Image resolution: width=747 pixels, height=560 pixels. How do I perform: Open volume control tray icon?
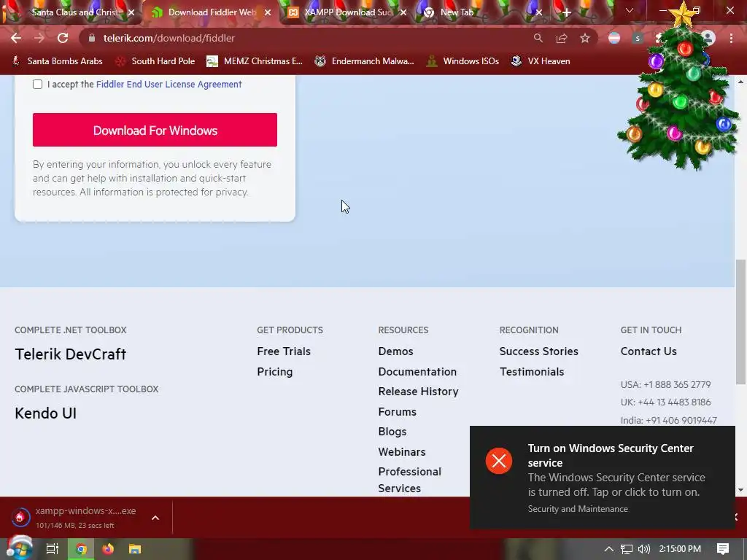[x=644, y=549]
